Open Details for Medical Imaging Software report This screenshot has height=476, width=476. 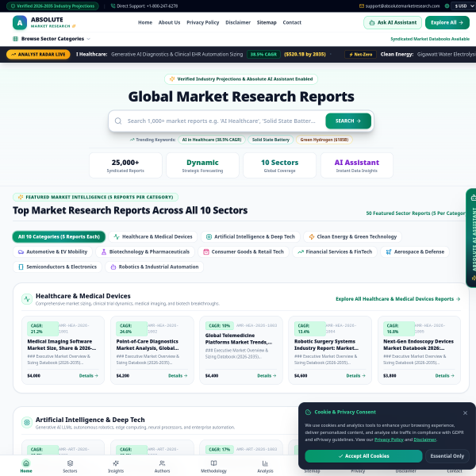(88, 376)
